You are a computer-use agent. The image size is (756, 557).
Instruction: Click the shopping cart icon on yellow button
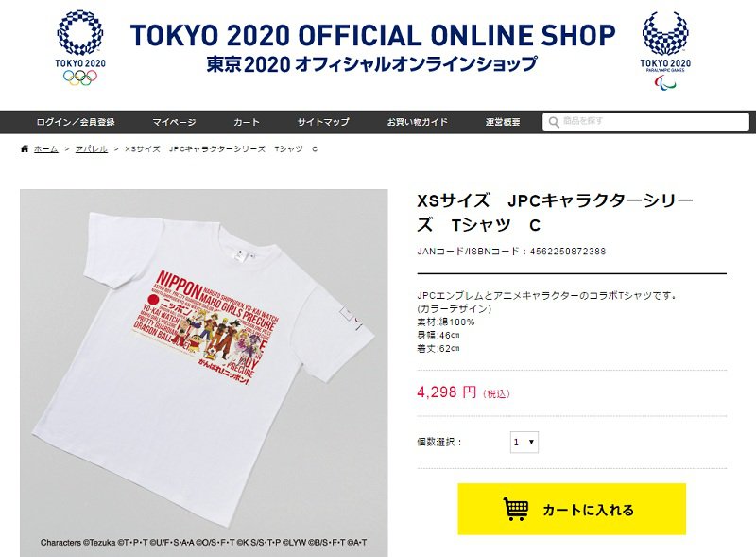point(516,509)
